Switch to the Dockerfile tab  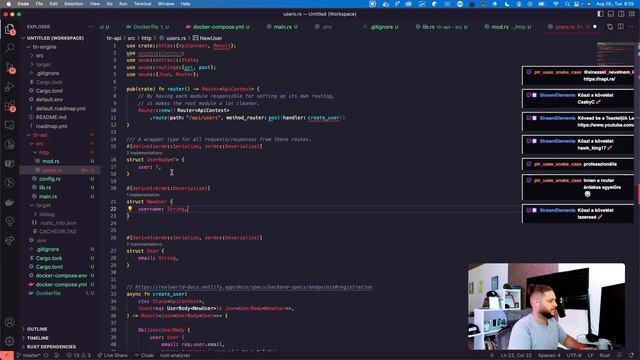(x=147, y=27)
